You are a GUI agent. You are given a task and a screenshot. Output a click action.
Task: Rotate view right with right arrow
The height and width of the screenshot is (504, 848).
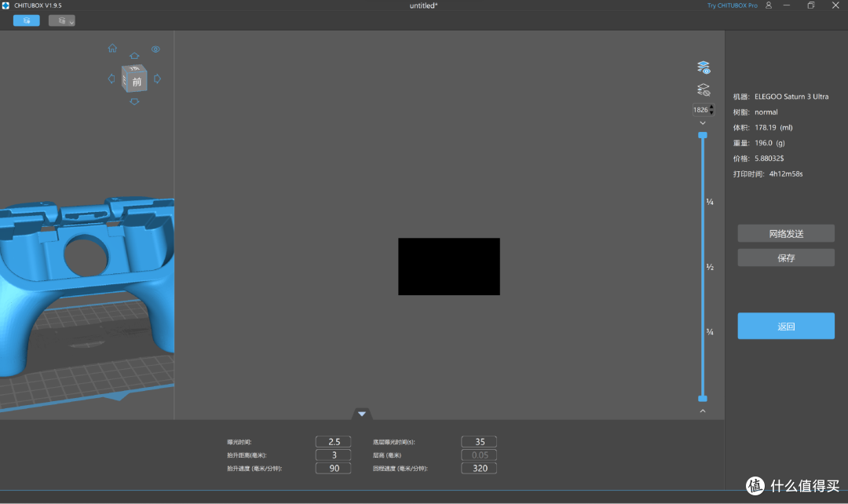coord(157,79)
